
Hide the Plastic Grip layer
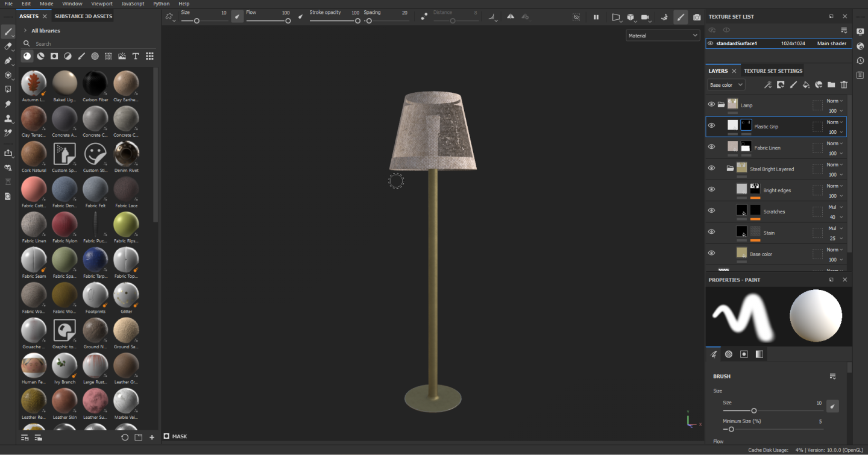pyautogui.click(x=711, y=125)
